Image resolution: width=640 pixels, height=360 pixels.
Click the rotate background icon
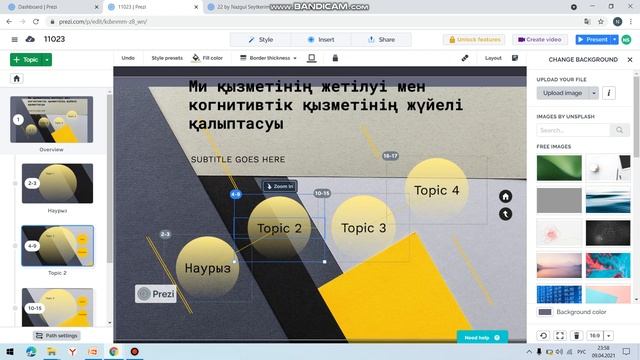(x=543, y=336)
